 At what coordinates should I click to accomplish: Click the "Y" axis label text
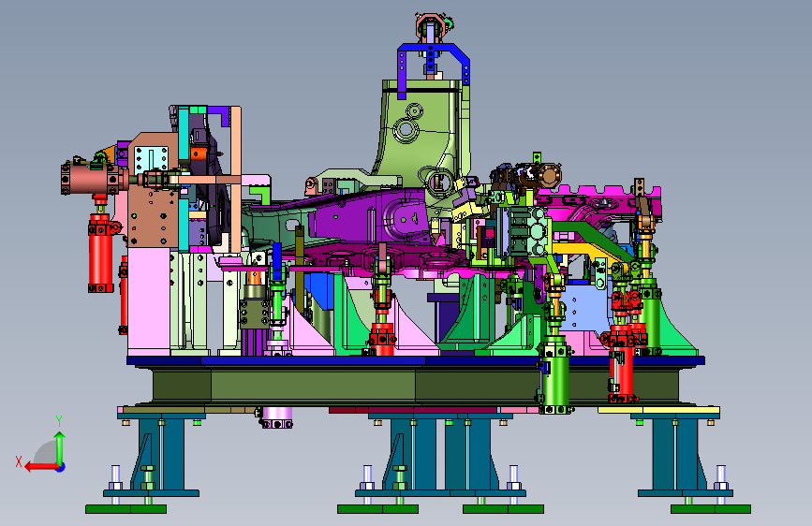click(59, 421)
